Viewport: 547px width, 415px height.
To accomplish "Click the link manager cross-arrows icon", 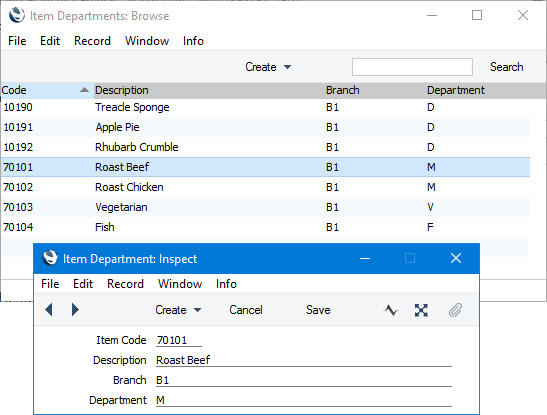I will (421, 310).
